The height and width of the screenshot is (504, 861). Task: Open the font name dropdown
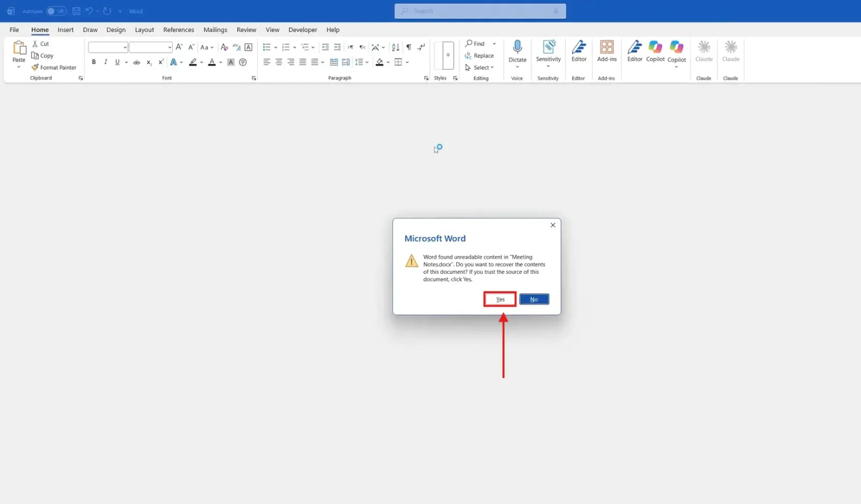pos(125,47)
